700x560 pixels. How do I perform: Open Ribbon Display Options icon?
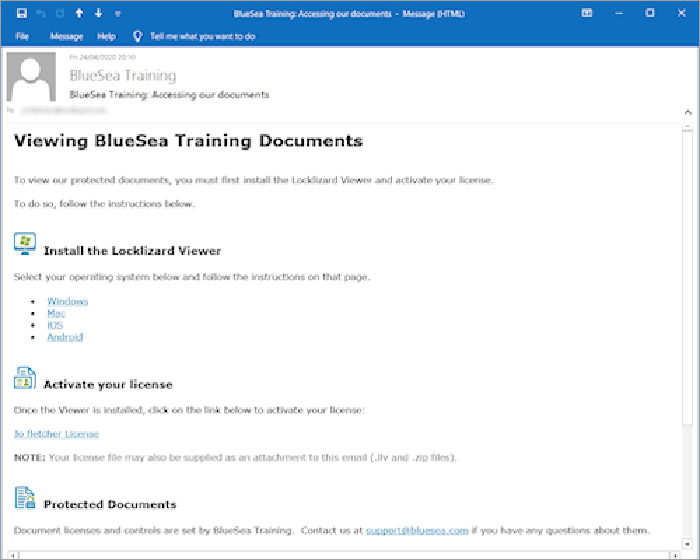point(587,13)
